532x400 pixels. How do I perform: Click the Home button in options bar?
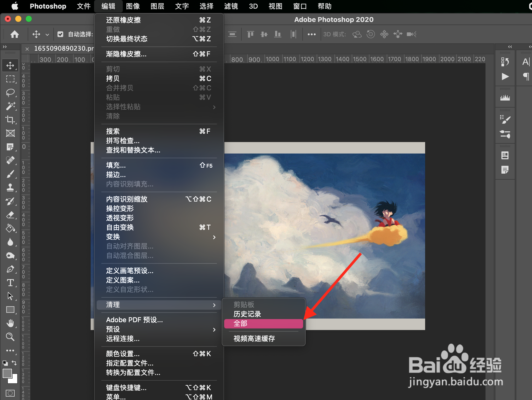coord(15,34)
